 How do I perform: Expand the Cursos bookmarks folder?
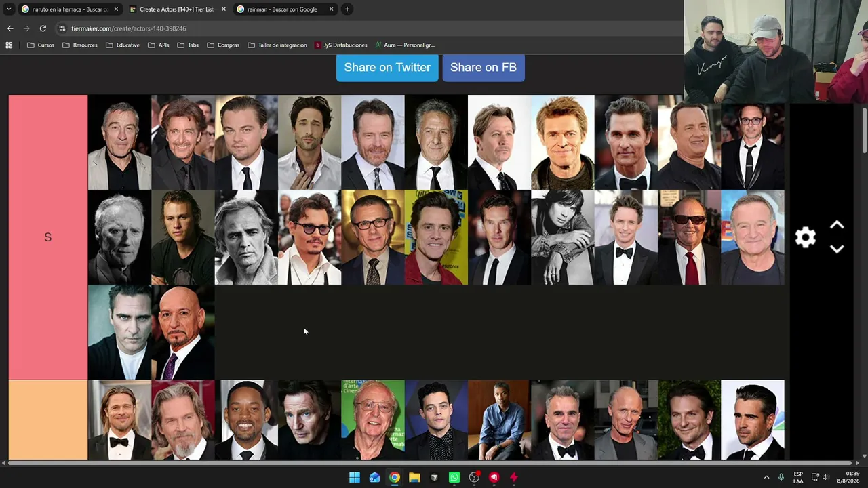(41, 45)
